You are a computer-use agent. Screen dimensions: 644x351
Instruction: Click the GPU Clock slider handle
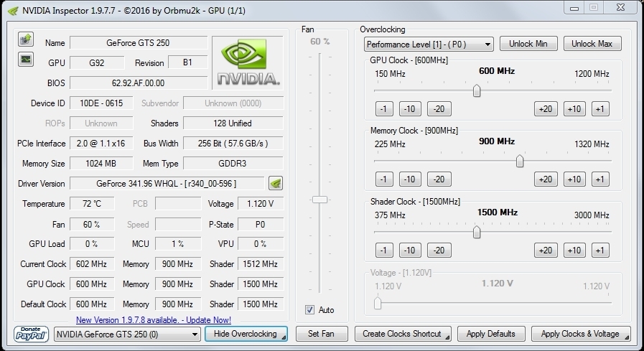476,90
